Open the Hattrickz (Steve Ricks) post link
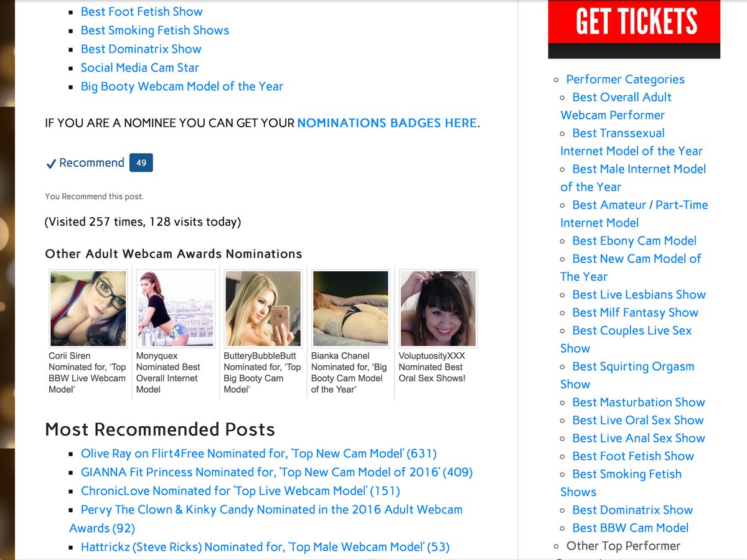 coord(265,547)
